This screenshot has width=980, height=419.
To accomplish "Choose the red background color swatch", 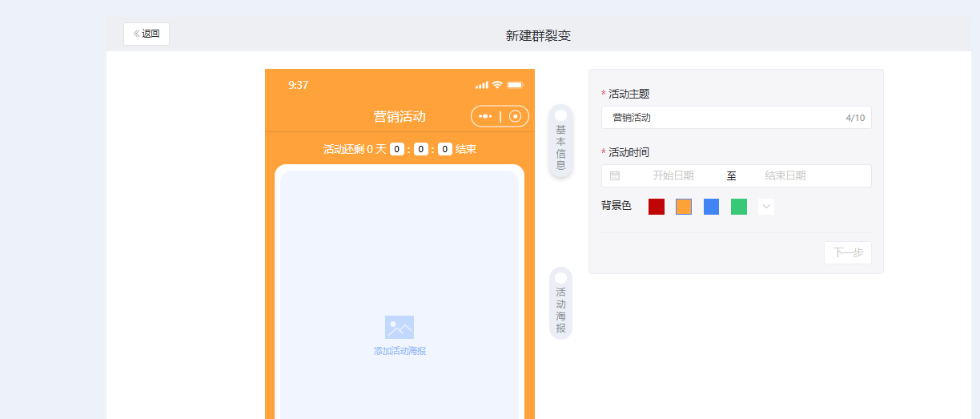I will coord(657,207).
